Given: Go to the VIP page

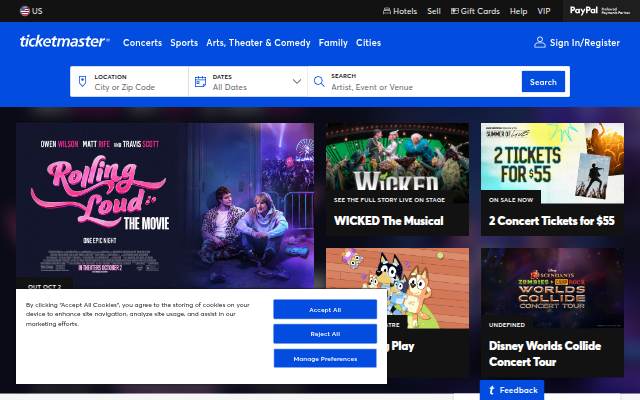Looking at the screenshot, I should click(544, 11).
